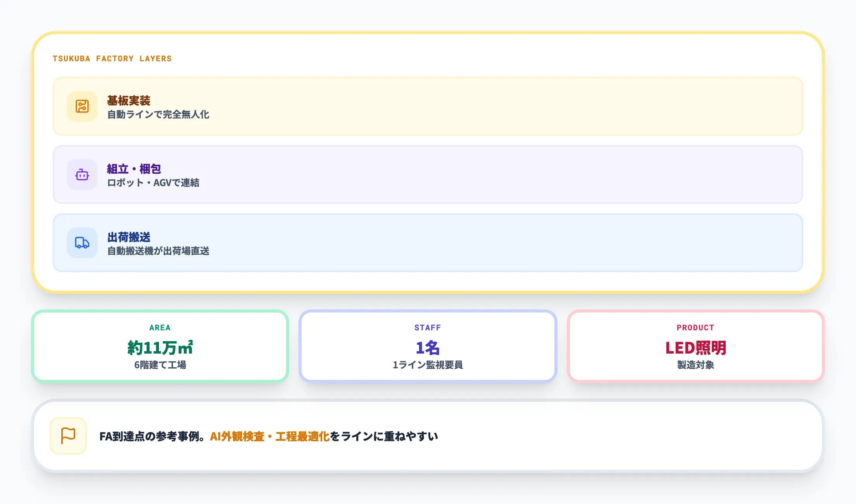The height and width of the screenshot is (504, 856).
Task: Click the orange AI外観検査・工程最適化 highlighted text
Action: pyautogui.click(x=269, y=437)
